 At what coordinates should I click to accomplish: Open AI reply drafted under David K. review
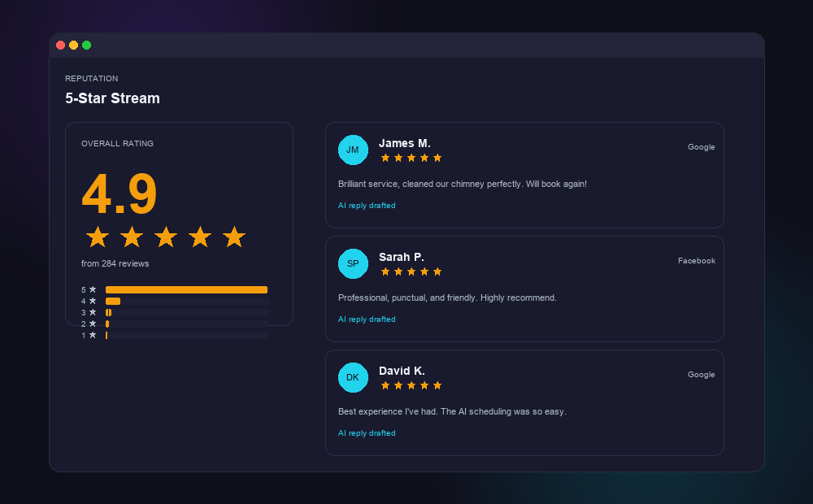click(367, 433)
